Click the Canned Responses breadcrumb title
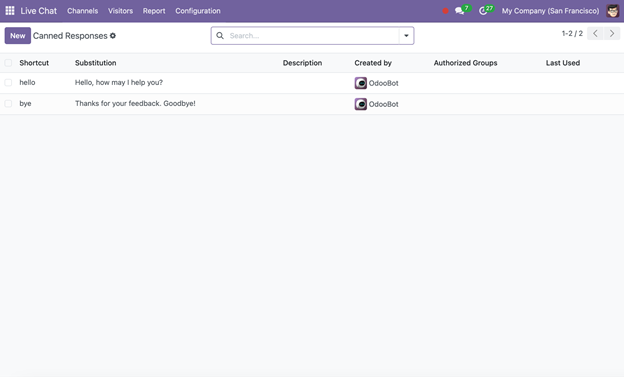This screenshot has height=377, width=624. (x=70, y=36)
